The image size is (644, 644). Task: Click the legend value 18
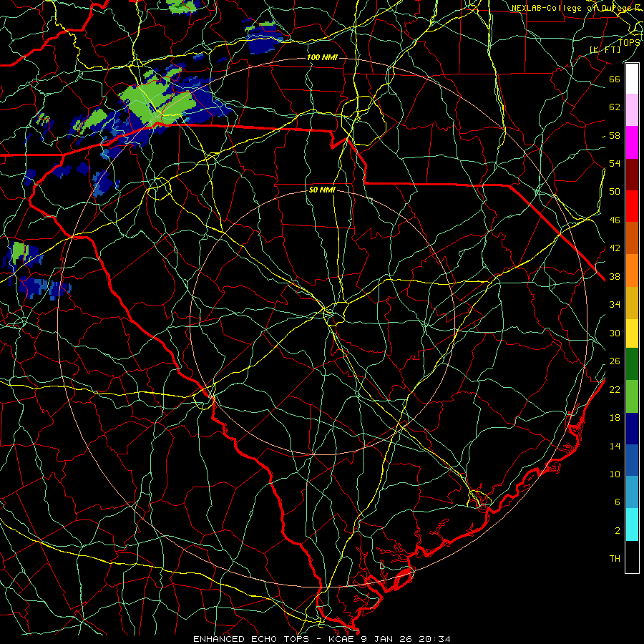615,418
